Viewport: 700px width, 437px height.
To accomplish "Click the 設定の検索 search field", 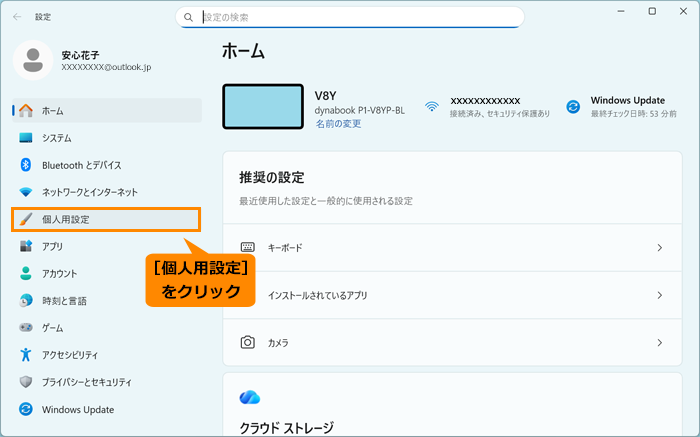I will pos(350,17).
